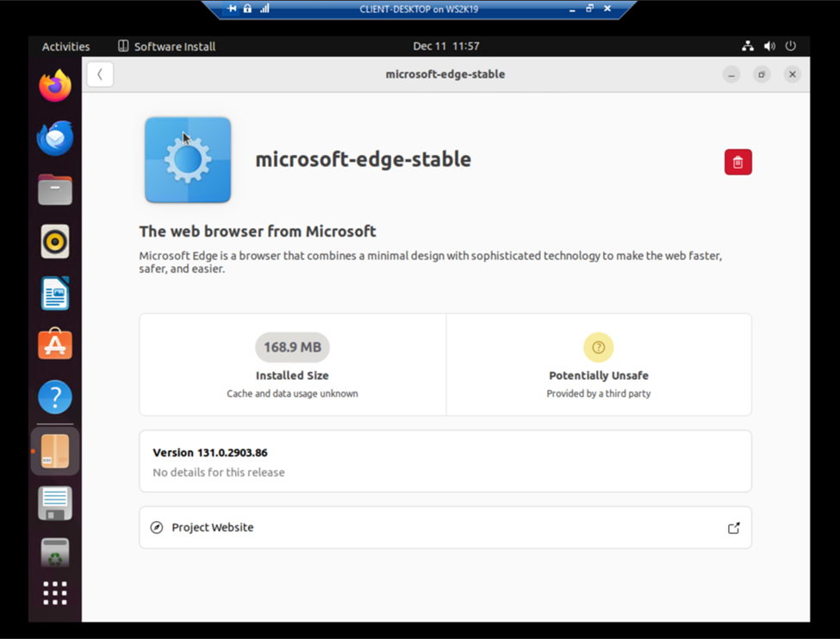Click 'CLIENT-DESKTOP on WS2K19' title text
The image size is (840, 639).
click(419, 9)
